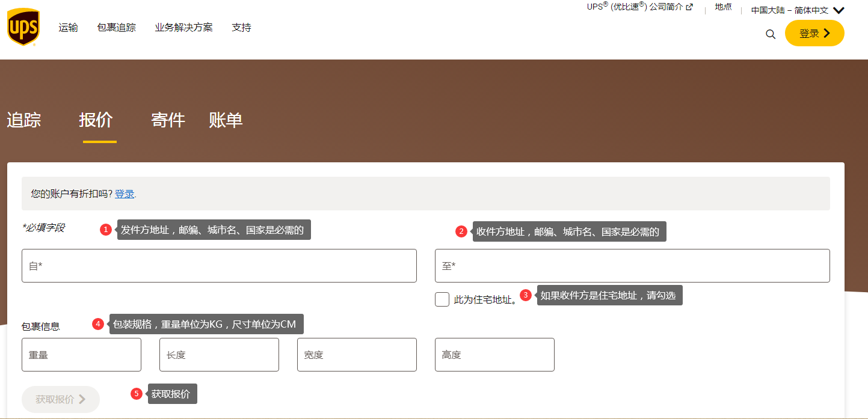The width and height of the screenshot is (868, 419).
Task: Click the 获取报价 button
Action: point(61,399)
